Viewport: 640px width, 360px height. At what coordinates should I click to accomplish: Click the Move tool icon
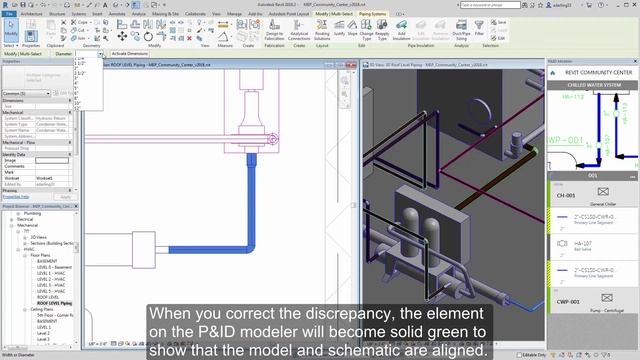pos(122,37)
